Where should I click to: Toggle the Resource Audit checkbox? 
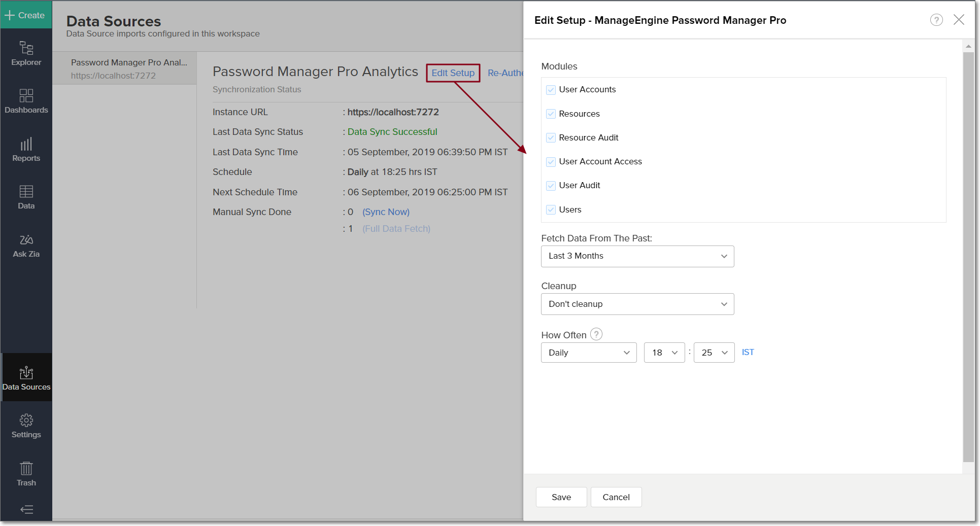click(x=551, y=138)
